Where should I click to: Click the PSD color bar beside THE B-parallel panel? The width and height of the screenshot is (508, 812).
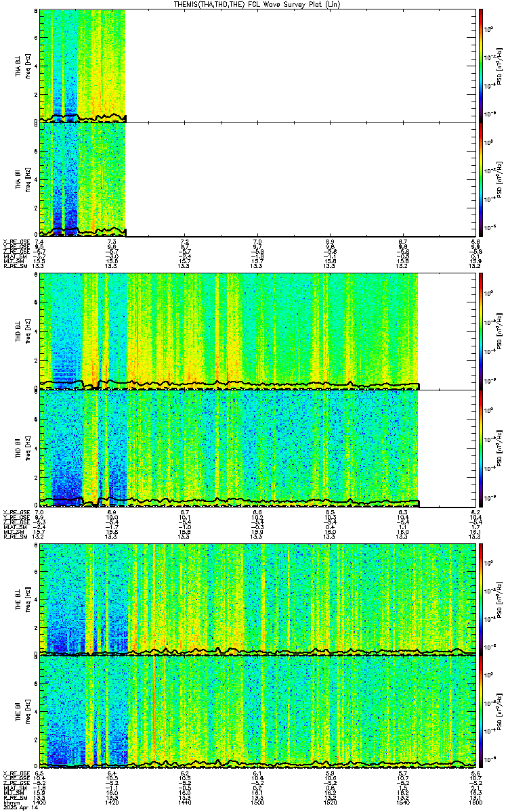pyautogui.click(x=480, y=713)
